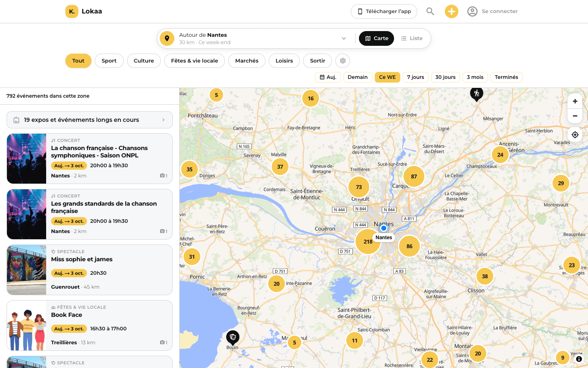
Task: Open the 87 events cluster near Carquefou
Action: (x=414, y=177)
